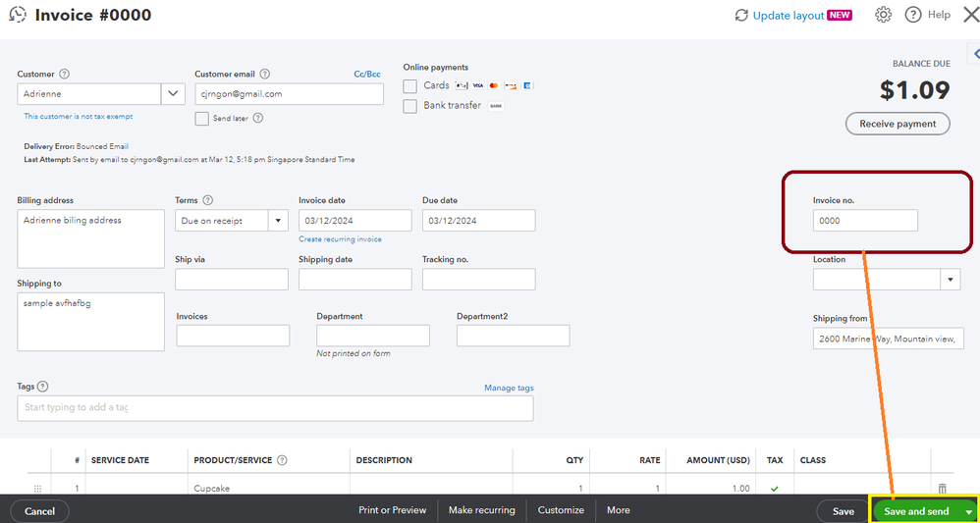980x523 pixels.
Task: Click the Product/Service help icon
Action: (x=282, y=460)
